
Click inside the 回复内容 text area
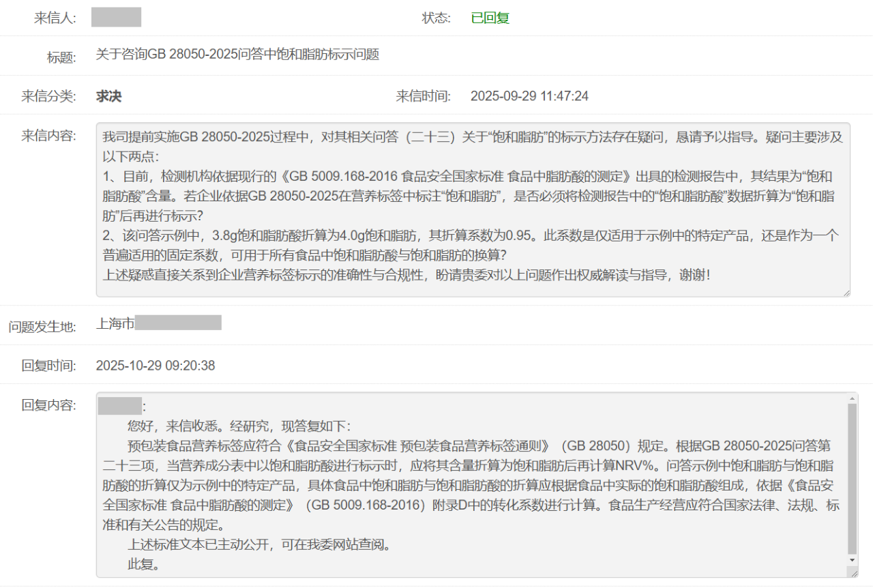(471, 485)
